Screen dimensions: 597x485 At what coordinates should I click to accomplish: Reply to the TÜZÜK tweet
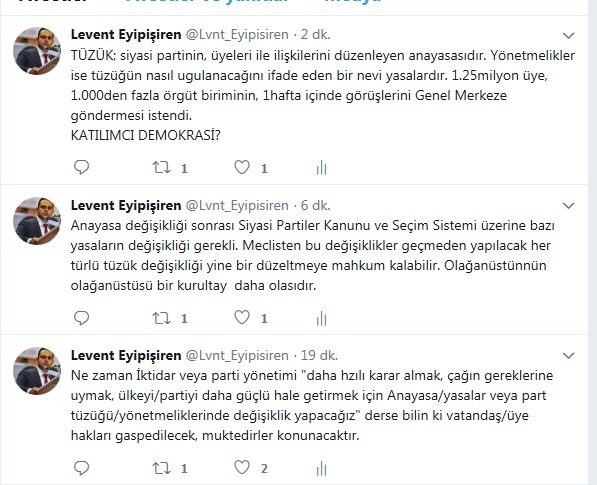click(81, 167)
